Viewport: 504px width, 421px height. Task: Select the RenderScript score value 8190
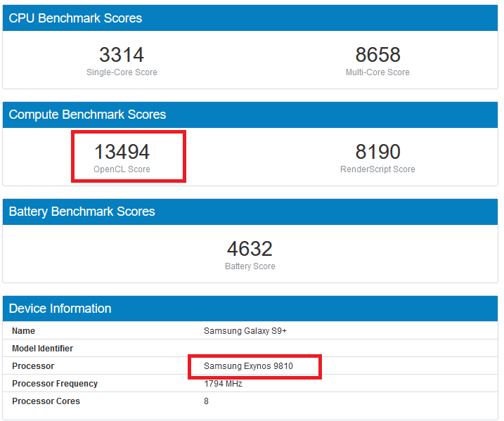(377, 152)
